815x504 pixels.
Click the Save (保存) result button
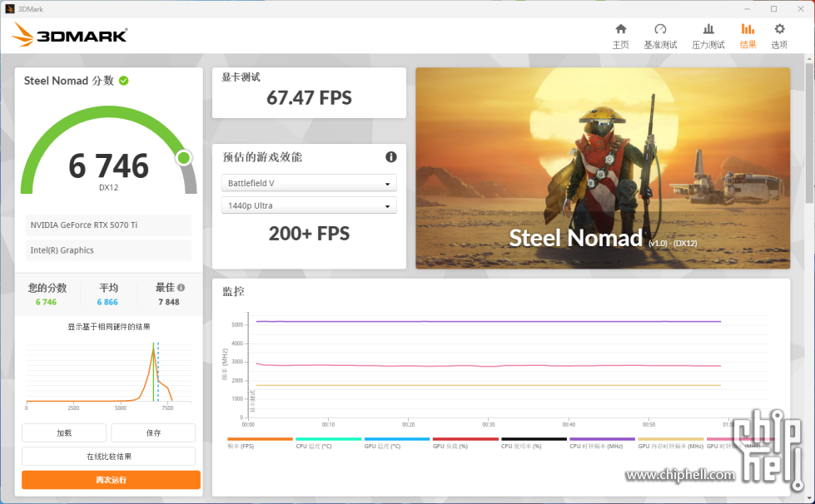coord(153,432)
